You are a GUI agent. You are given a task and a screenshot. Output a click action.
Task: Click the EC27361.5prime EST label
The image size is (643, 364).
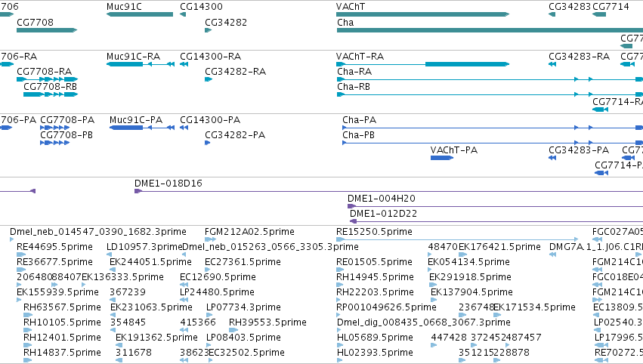pyautogui.click(x=243, y=261)
